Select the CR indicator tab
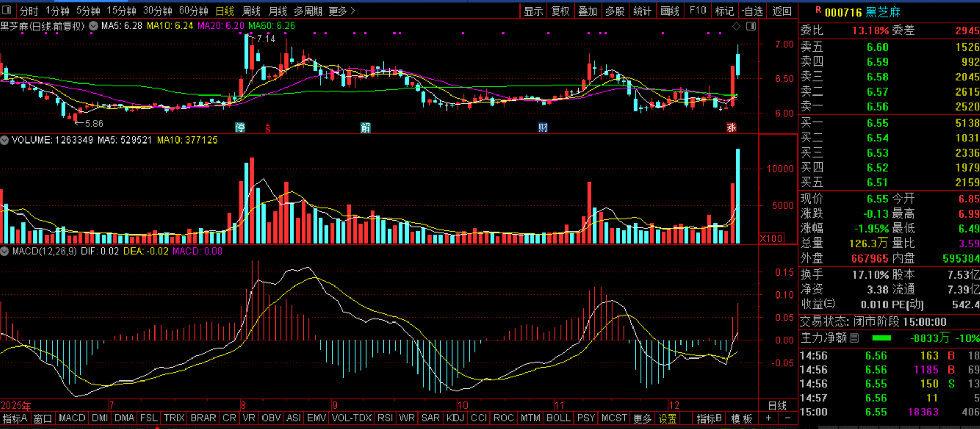This screenshot has height=429, width=980. tap(229, 418)
